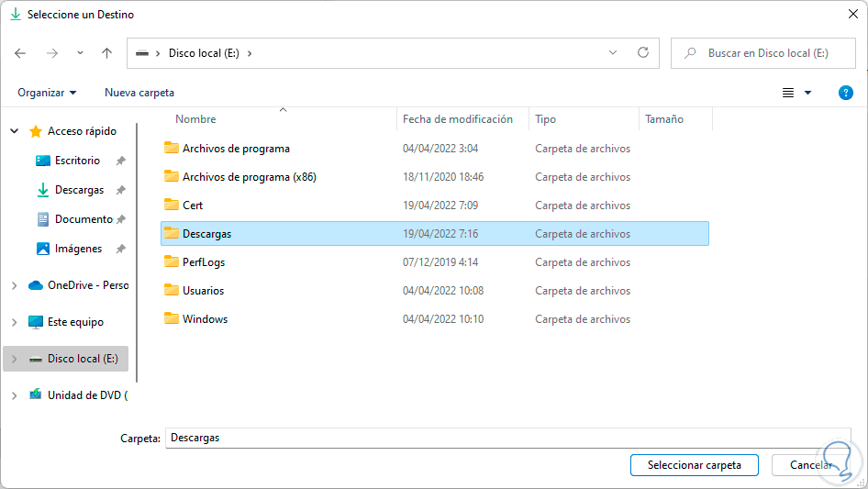Collapse the Acceso rápido tree node

(x=14, y=131)
